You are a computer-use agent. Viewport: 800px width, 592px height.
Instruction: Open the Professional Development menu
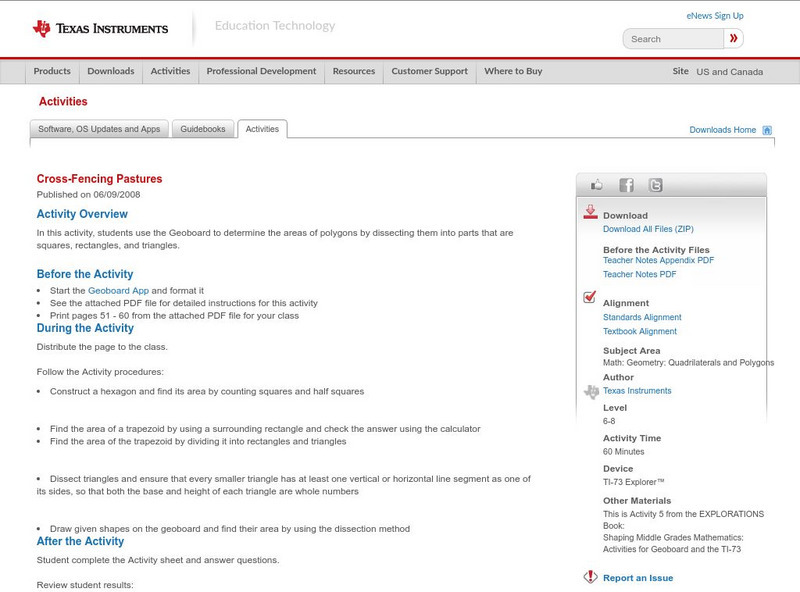(261, 72)
